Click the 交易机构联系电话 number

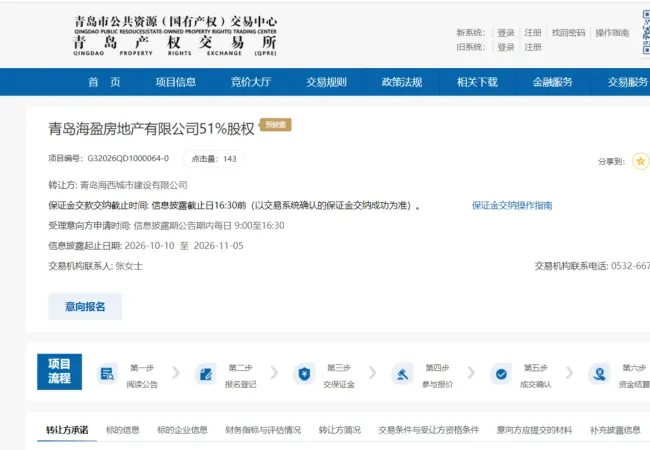[630, 266]
